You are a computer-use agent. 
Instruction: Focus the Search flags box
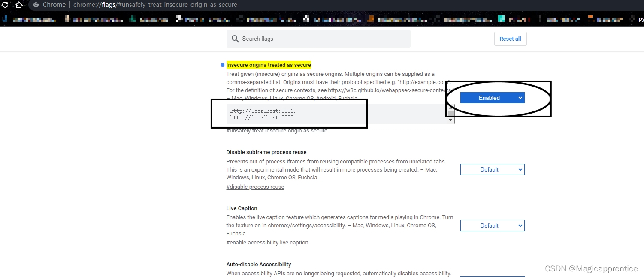(318, 39)
